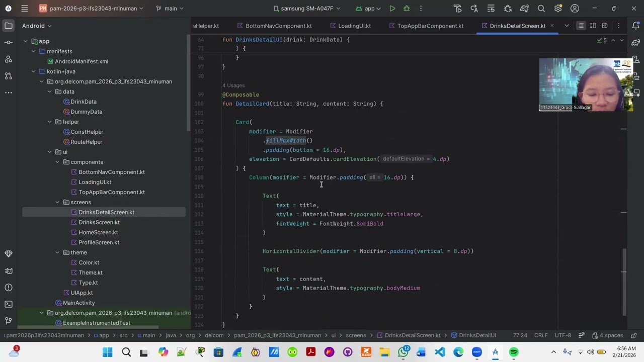
Task: Open ProfileScreen.kt in project tree
Action: (x=99, y=242)
